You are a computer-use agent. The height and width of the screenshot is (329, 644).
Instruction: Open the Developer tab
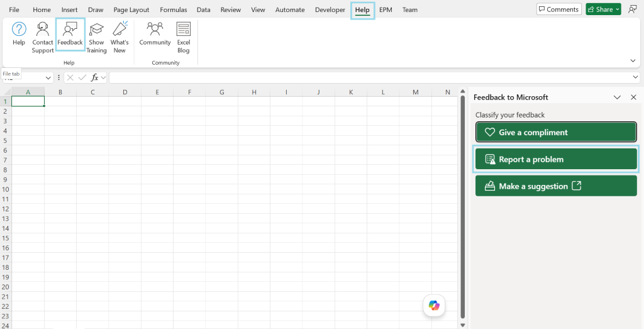coord(330,9)
